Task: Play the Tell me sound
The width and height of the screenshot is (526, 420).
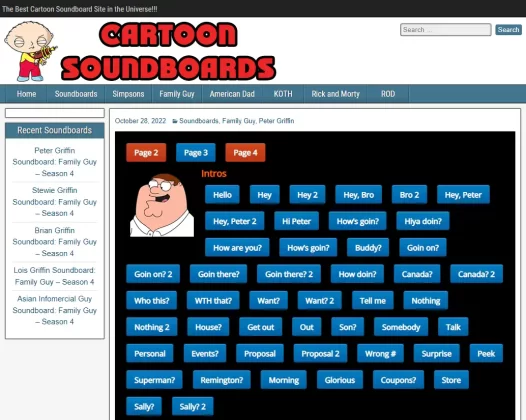Action: (373, 301)
